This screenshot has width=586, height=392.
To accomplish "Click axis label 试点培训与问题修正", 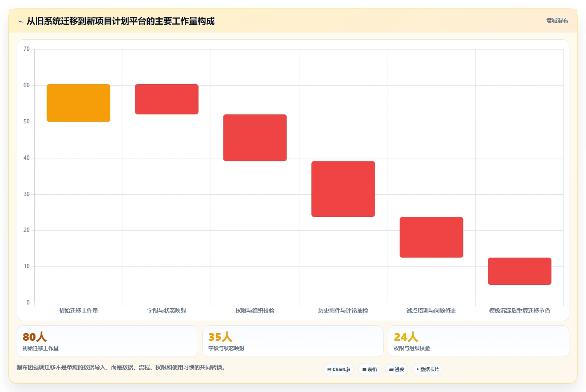I will pyautogui.click(x=431, y=310).
